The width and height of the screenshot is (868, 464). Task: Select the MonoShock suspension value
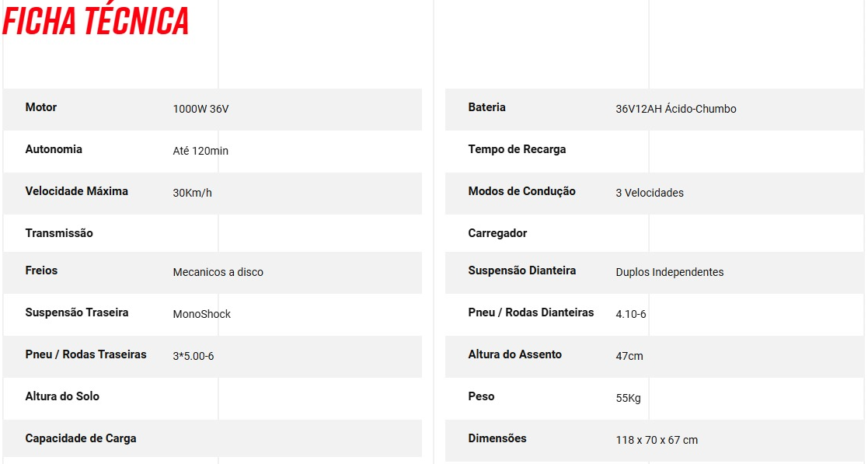point(201,315)
